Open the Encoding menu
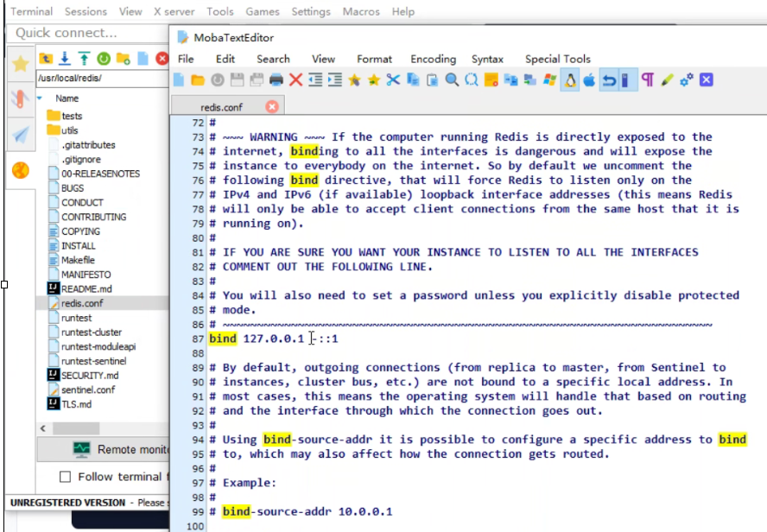767x532 pixels. click(x=434, y=60)
